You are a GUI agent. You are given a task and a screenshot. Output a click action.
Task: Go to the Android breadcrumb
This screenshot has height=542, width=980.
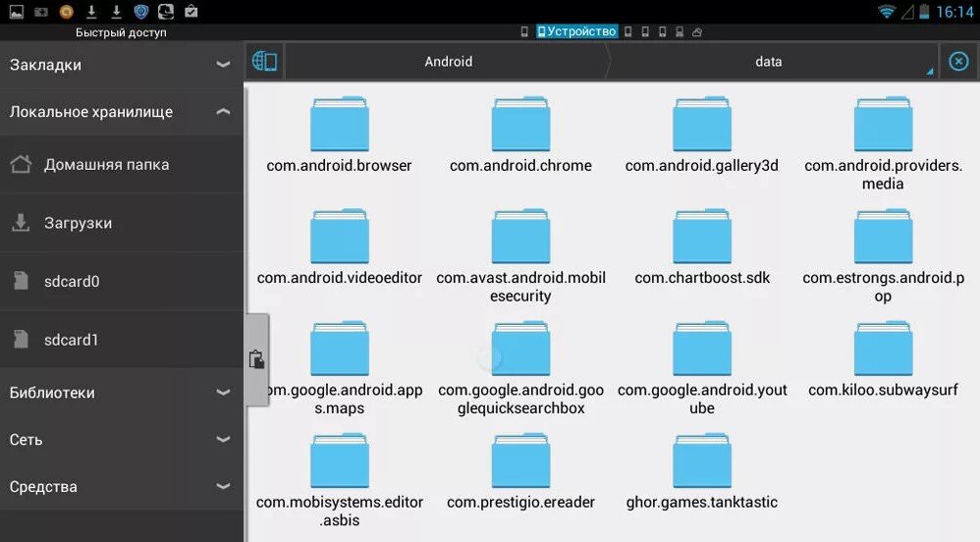tap(448, 61)
